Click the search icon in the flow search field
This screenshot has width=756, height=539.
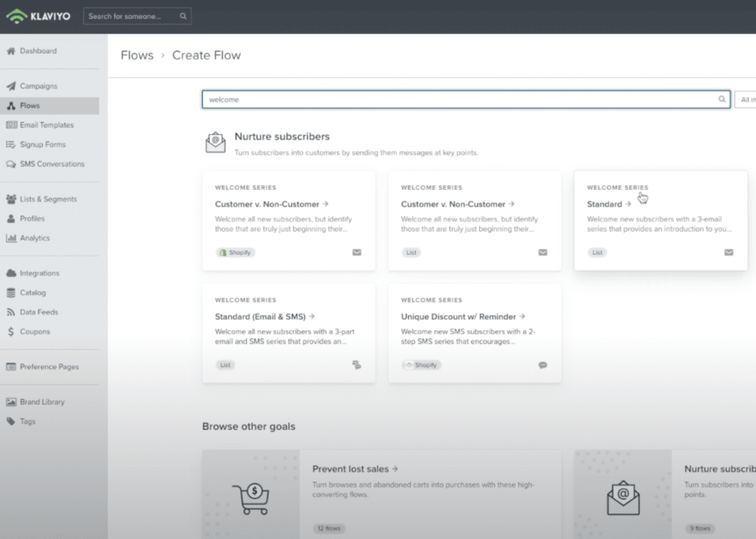722,100
